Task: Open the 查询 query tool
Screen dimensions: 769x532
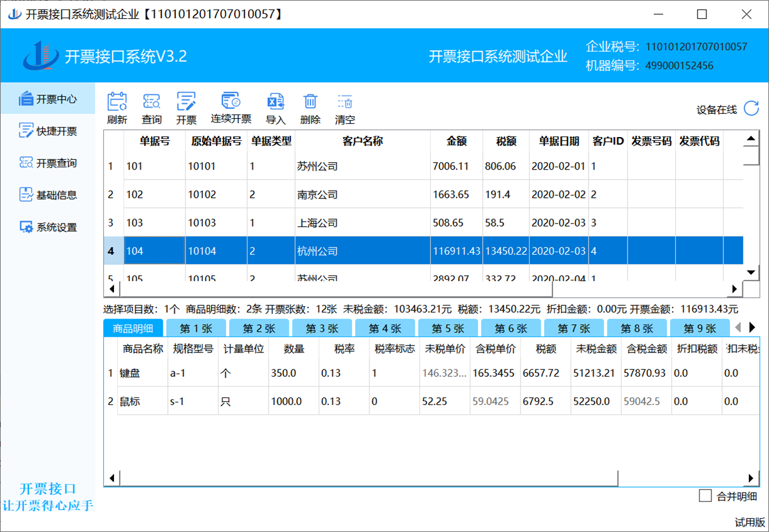Action: click(152, 102)
